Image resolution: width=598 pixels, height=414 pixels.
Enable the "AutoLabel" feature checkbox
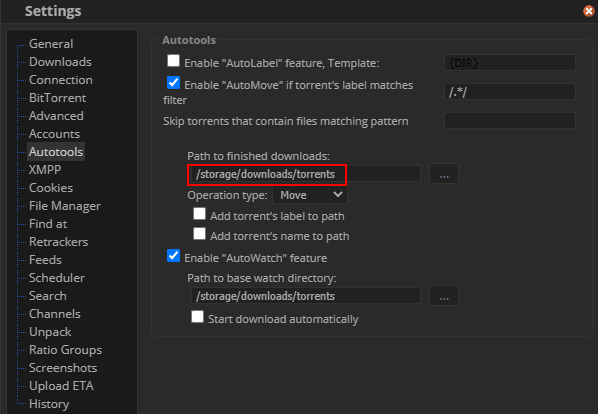(174, 61)
